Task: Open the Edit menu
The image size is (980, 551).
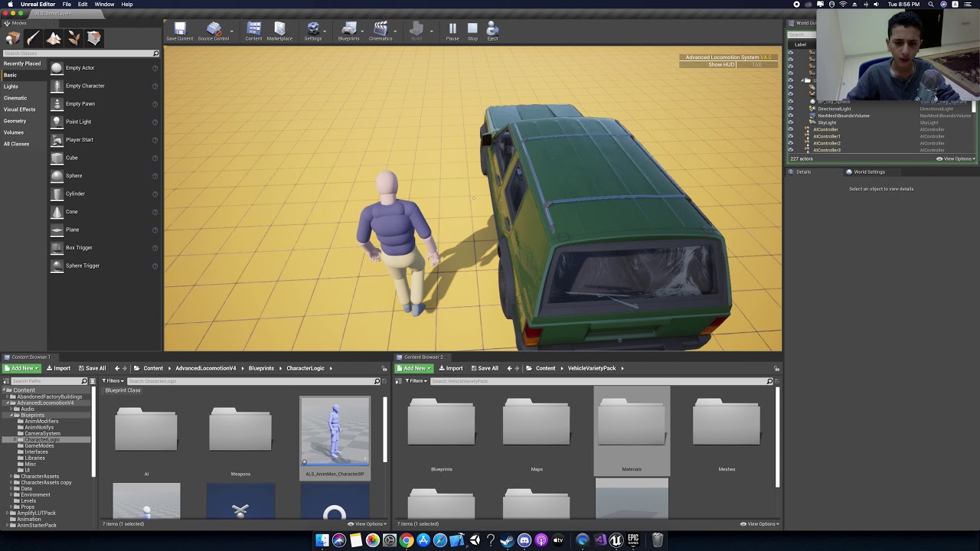Action: [x=83, y=5]
